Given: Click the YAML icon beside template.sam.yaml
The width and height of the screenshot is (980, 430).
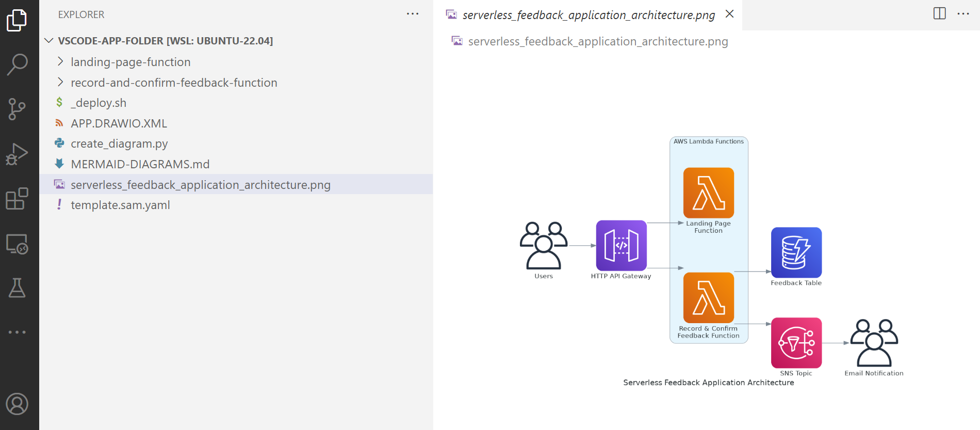Looking at the screenshot, I should pyautogui.click(x=59, y=204).
